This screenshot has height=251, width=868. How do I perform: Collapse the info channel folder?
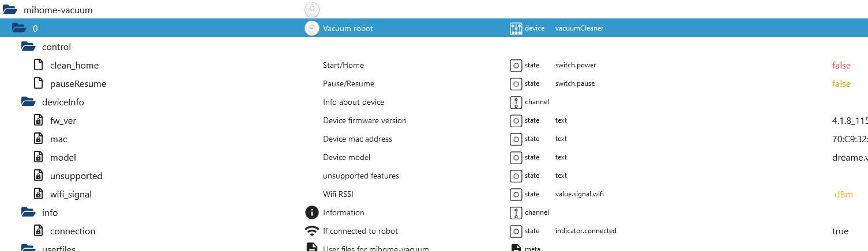coord(28,212)
